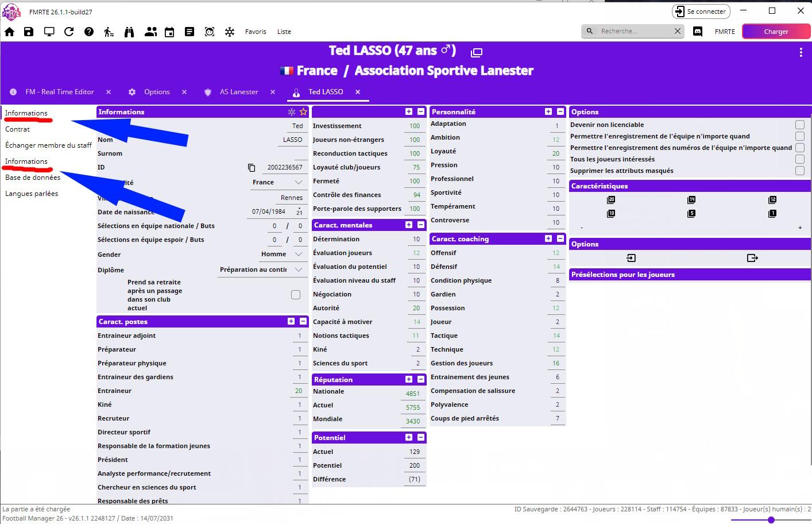This screenshot has width=812, height=524.
Task: Toggle Tous les joueurs intéressés checkbox
Action: coord(799,159)
